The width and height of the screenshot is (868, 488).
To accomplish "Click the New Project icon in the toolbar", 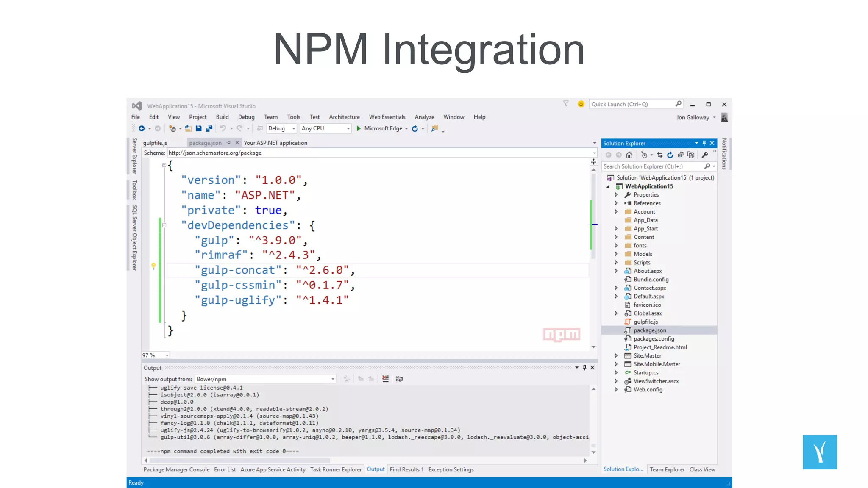I will point(172,128).
